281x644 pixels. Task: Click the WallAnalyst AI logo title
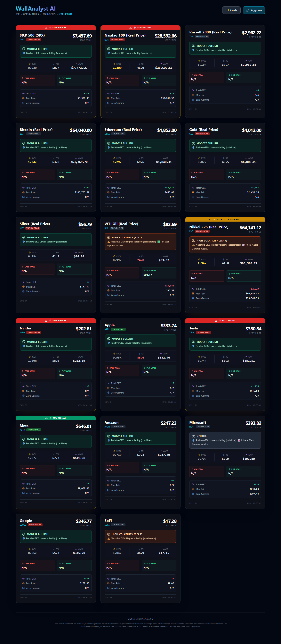pyautogui.click(x=36, y=9)
